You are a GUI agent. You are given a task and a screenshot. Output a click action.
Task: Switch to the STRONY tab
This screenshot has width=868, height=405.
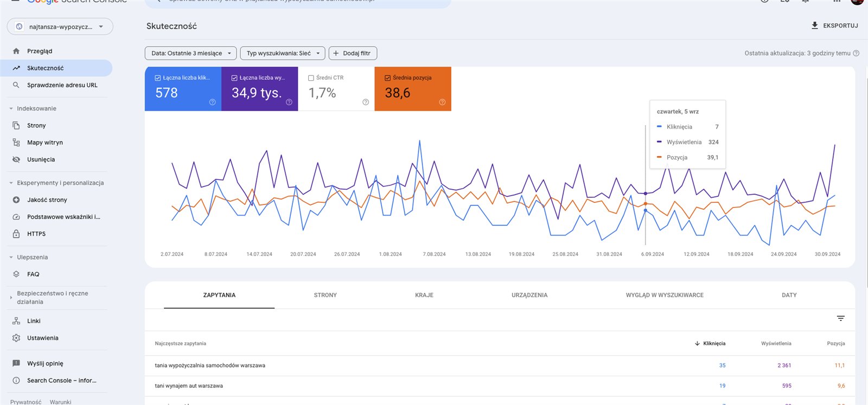pos(325,295)
